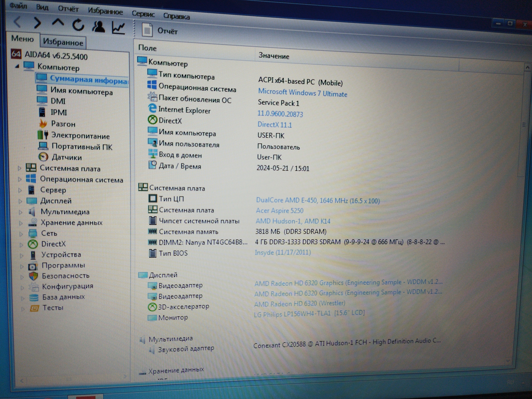Open the 11.0.9600.20873 version link

click(x=280, y=114)
